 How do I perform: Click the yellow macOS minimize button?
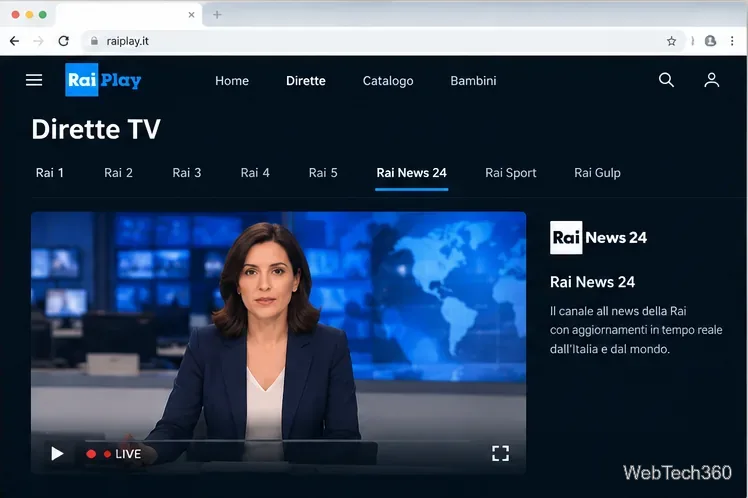(29, 15)
